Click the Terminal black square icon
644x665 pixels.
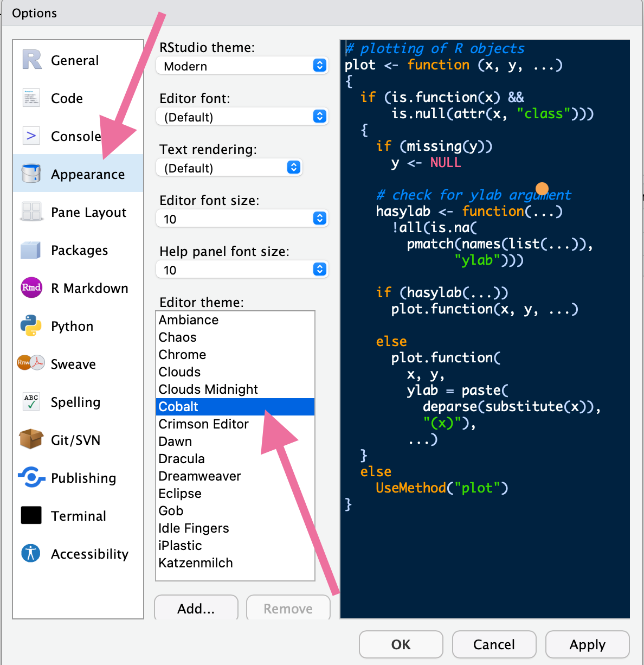click(x=31, y=515)
